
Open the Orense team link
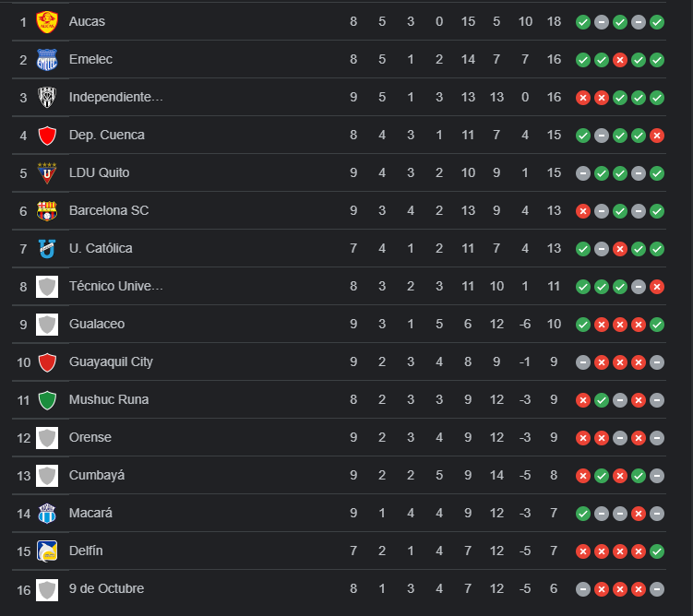pos(90,437)
